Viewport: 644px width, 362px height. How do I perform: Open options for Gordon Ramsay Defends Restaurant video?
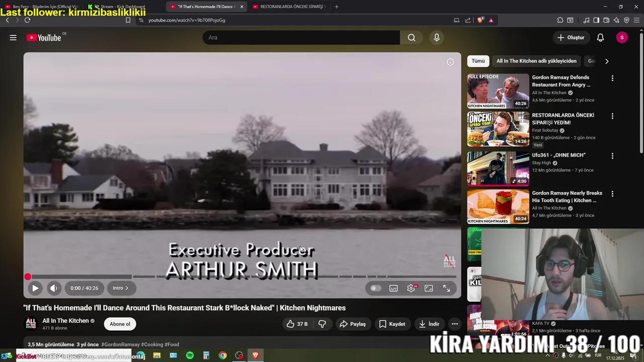click(x=612, y=78)
